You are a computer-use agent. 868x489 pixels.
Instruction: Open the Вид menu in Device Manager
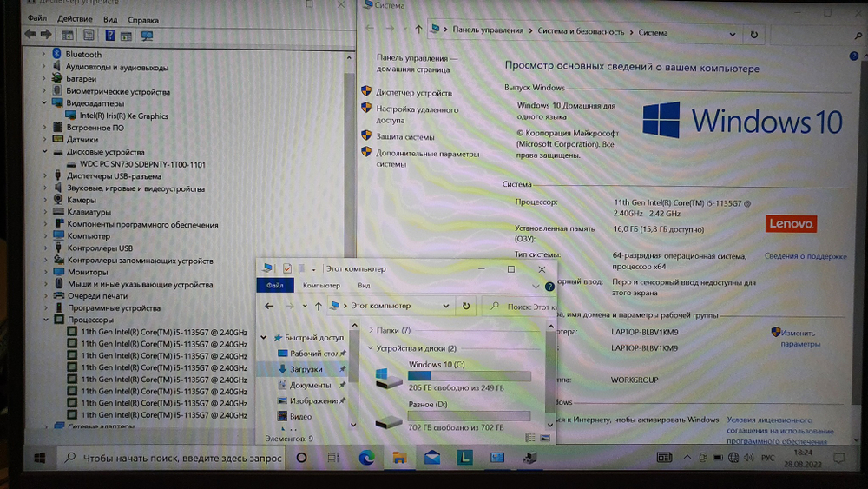[x=110, y=19]
